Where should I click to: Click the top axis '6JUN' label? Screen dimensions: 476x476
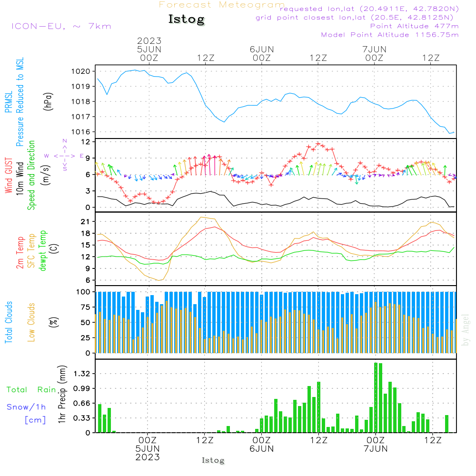(x=262, y=50)
